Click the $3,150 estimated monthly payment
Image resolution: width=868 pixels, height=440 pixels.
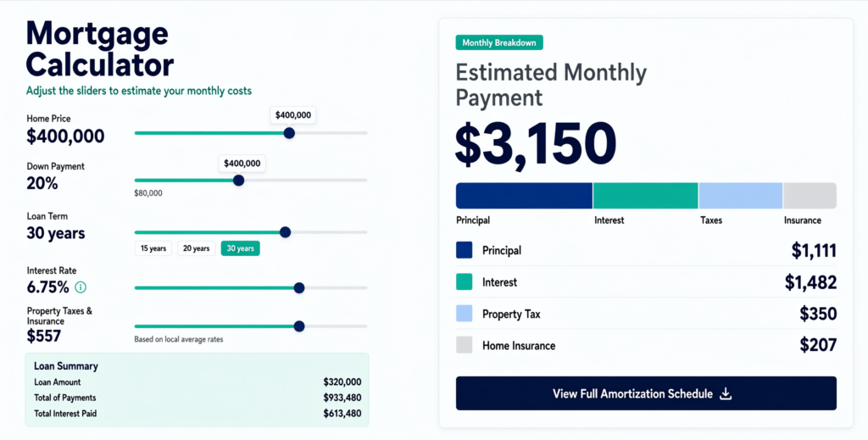tap(536, 144)
